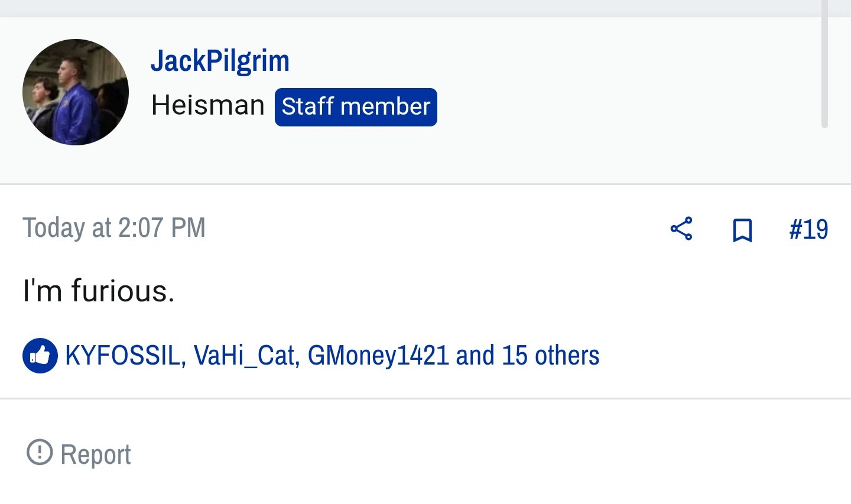Click the word "and" in the likes line
The image size is (851, 504).
pyautogui.click(x=475, y=356)
